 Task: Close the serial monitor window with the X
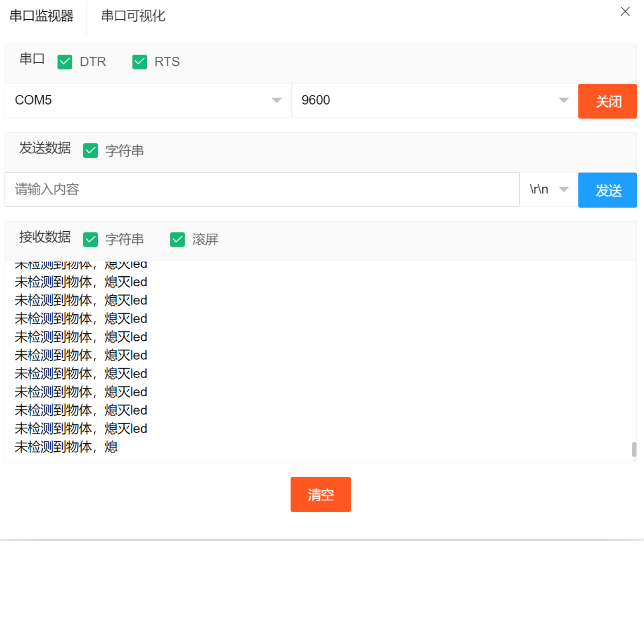tap(625, 12)
